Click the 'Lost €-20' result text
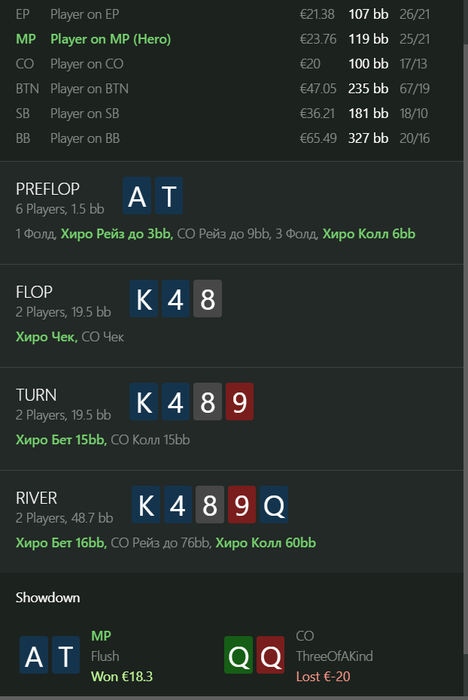The width and height of the screenshot is (468, 700). tap(323, 676)
